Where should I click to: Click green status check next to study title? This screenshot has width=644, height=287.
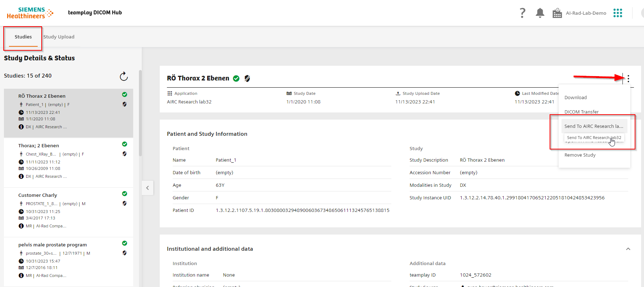[236, 78]
